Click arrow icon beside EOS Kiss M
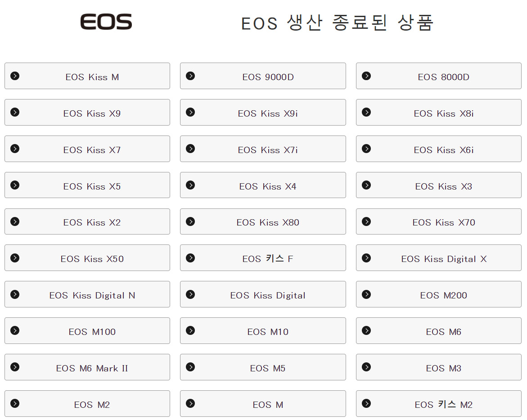The height and width of the screenshot is (420, 527). (15, 76)
